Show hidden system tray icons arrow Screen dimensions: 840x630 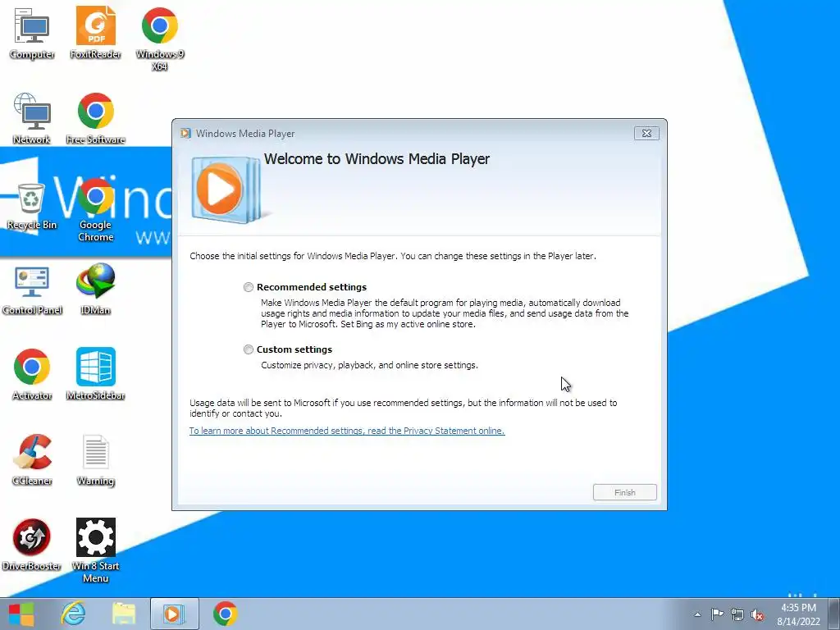pyautogui.click(x=697, y=614)
